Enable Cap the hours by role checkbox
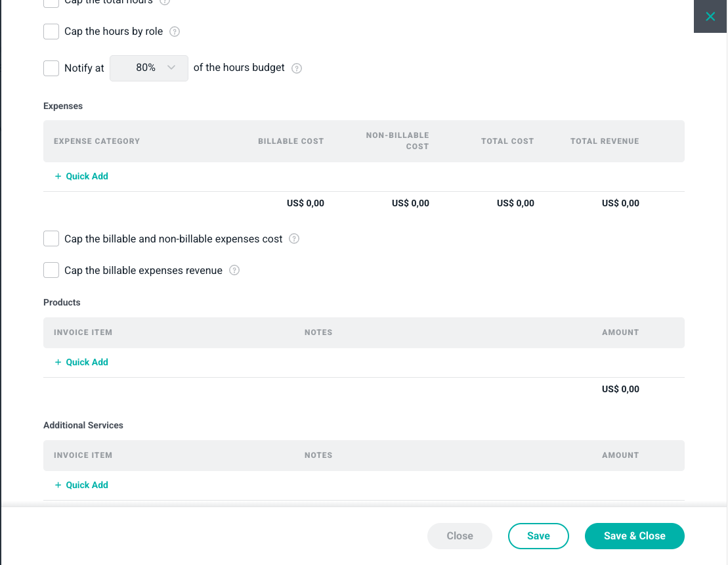This screenshot has width=728, height=565. tap(51, 32)
